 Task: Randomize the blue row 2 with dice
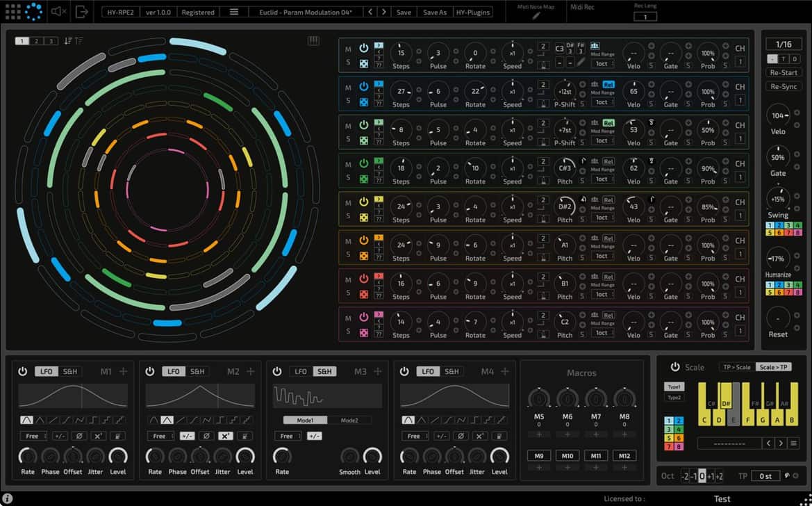point(364,102)
